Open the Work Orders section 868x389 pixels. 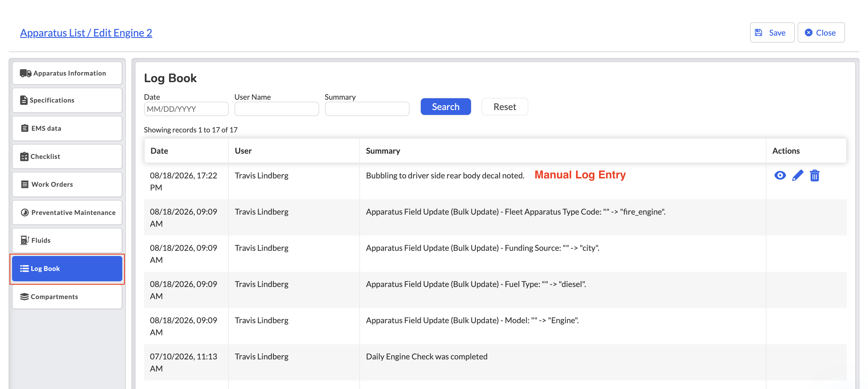tap(67, 184)
